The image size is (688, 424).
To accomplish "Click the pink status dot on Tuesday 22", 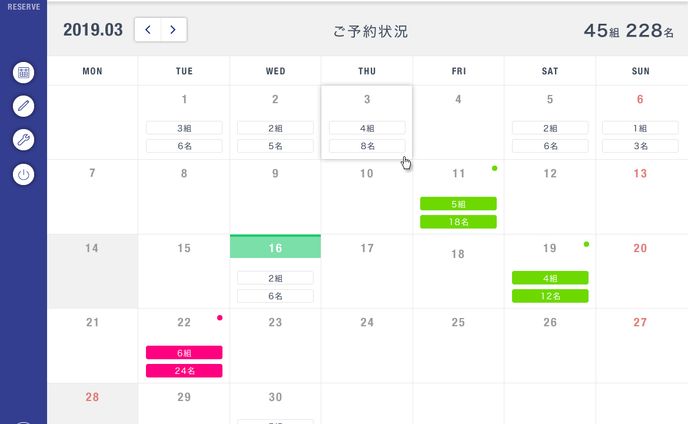I will pyautogui.click(x=219, y=317).
